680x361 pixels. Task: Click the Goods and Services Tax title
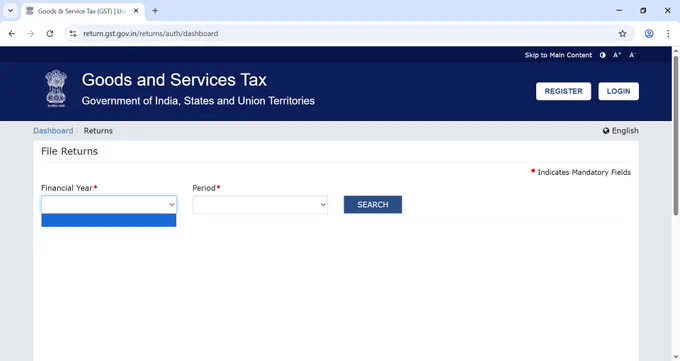pyautogui.click(x=174, y=80)
